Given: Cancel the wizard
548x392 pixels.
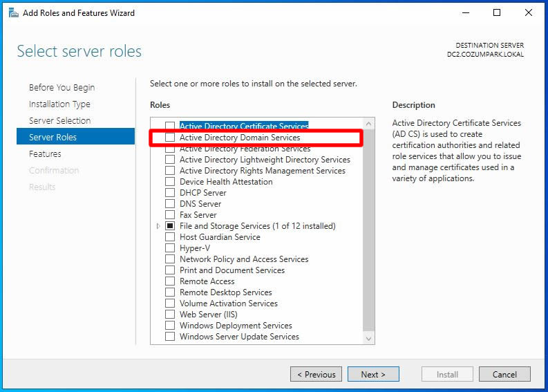Looking at the screenshot, I should [504, 374].
